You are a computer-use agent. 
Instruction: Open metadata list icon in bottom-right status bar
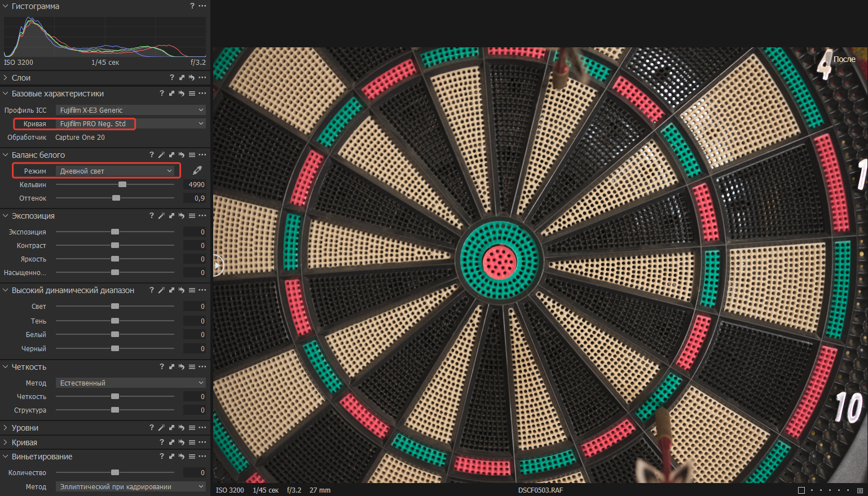860,490
